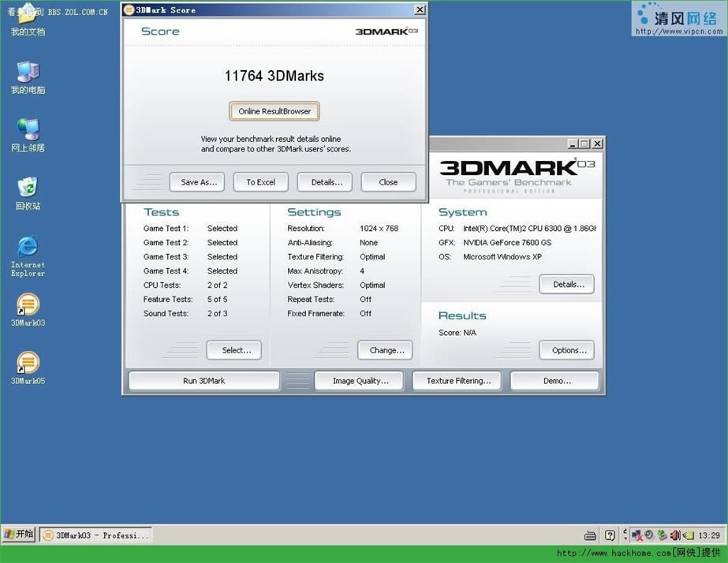Click the green NVIDIA tray icon
This screenshot has width=728, height=563.
pos(688,535)
